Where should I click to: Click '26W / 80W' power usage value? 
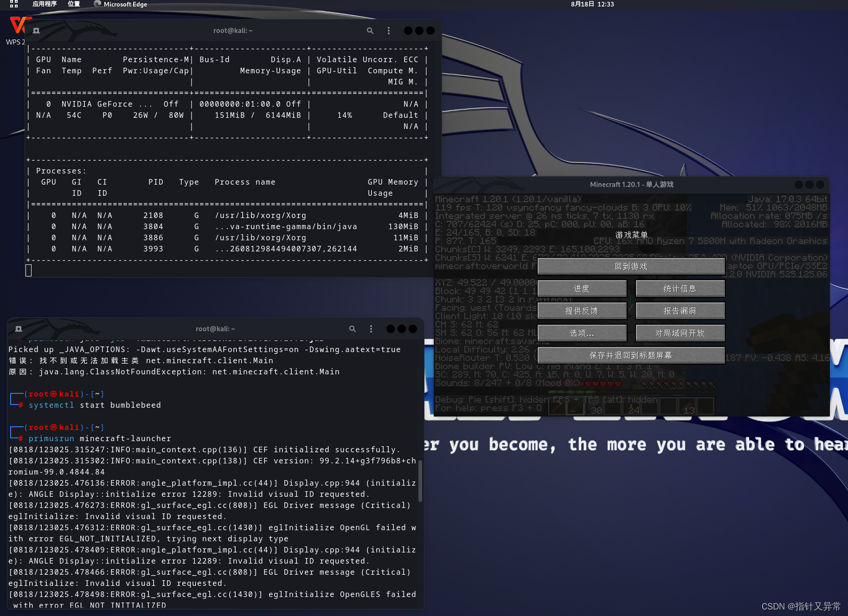click(x=158, y=115)
